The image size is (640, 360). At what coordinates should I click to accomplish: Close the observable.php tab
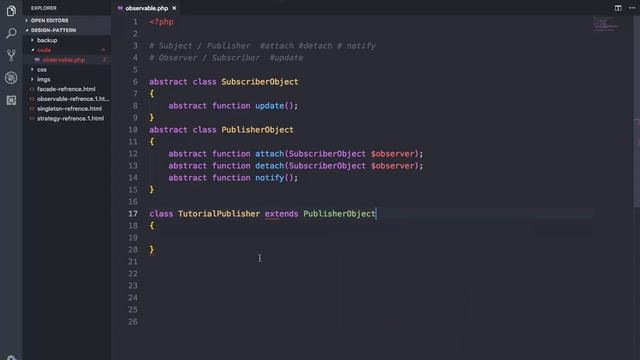(174, 8)
